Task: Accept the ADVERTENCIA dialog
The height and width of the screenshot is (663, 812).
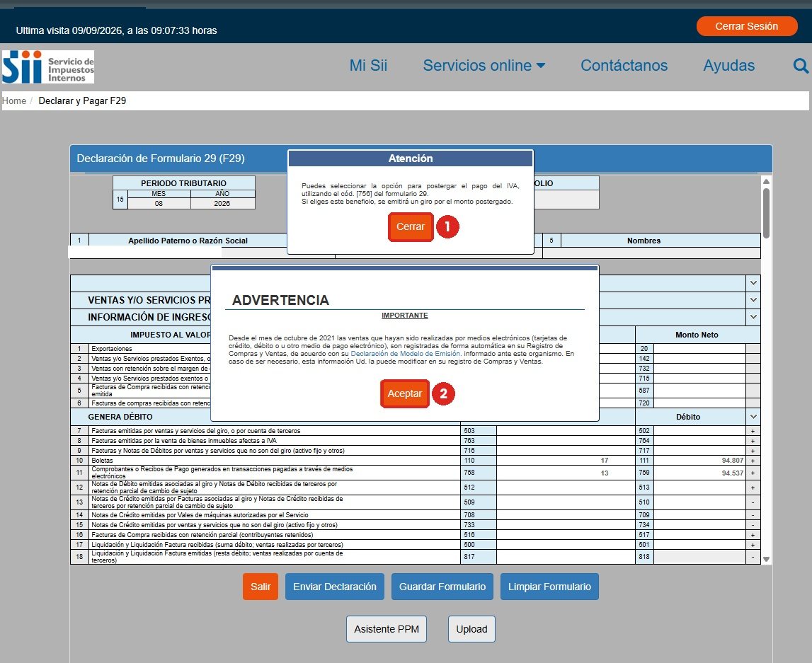Action: tap(404, 394)
